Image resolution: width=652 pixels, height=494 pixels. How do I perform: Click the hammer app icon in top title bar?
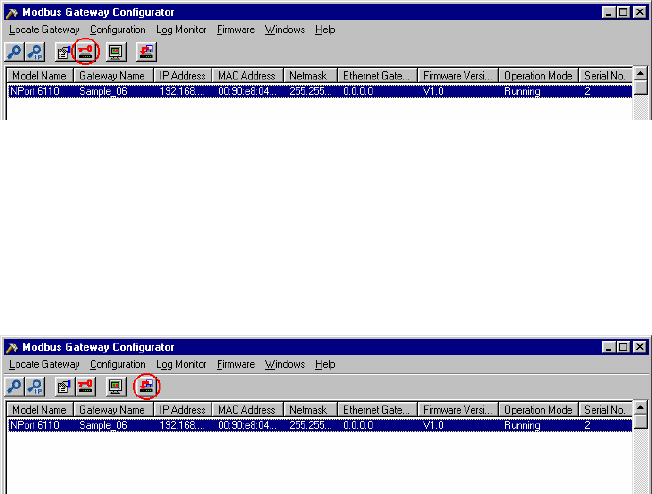12,13
